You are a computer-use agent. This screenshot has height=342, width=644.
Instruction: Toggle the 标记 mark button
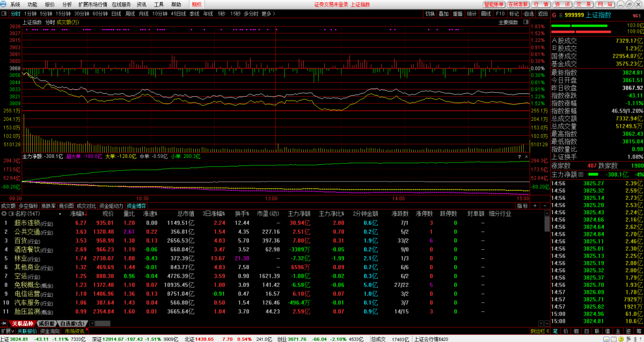coord(514,13)
